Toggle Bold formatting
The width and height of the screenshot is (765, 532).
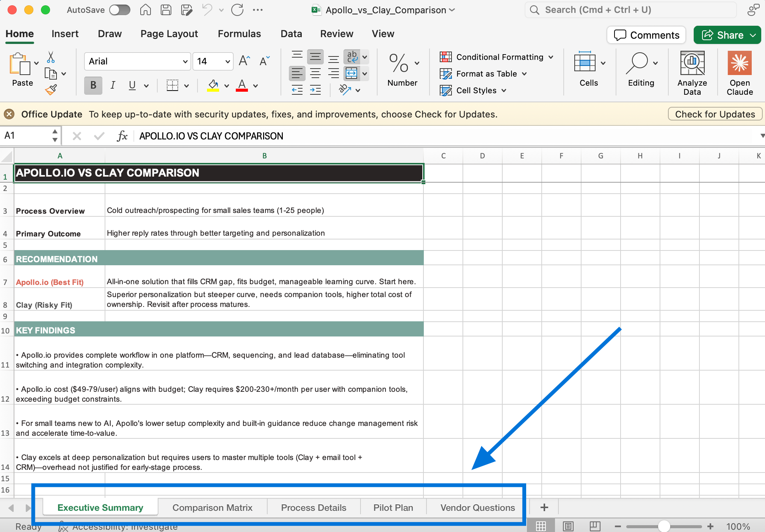93,86
